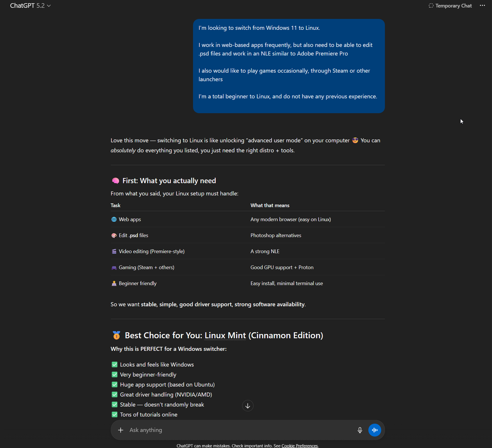Click the checkmark next to Tons of tutorials online

115,415
